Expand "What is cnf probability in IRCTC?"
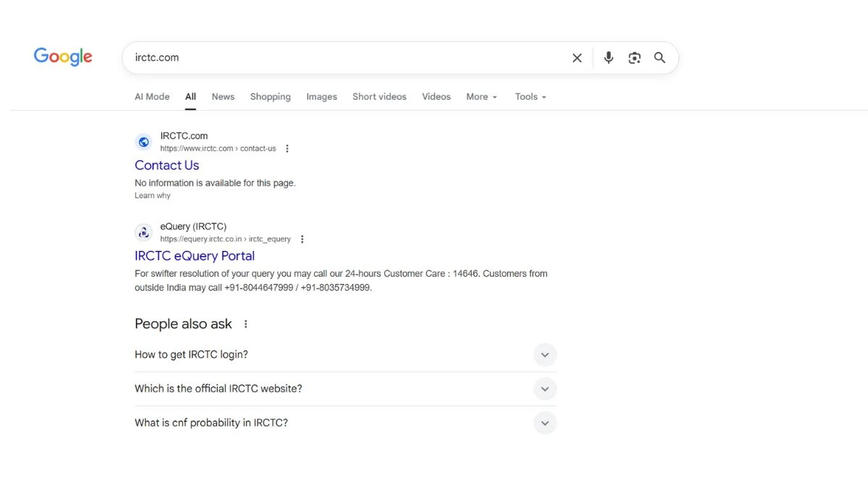This screenshot has width=868, height=488. (545, 423)
